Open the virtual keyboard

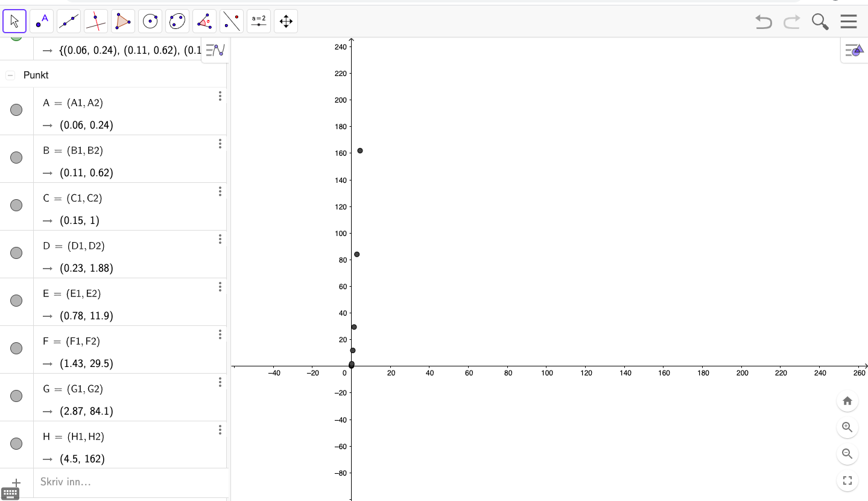coord(10,494)
